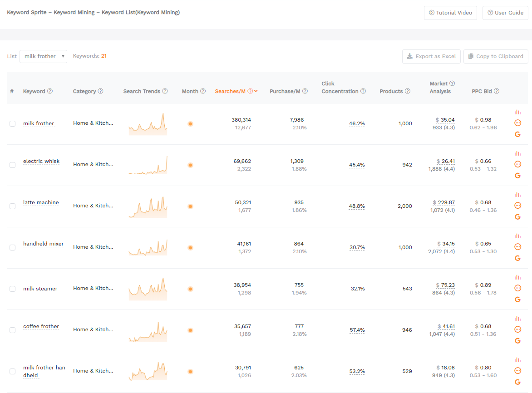532x393 pixels.
Task: Click search trend chart for milk steamer
Action: (148, 289)
